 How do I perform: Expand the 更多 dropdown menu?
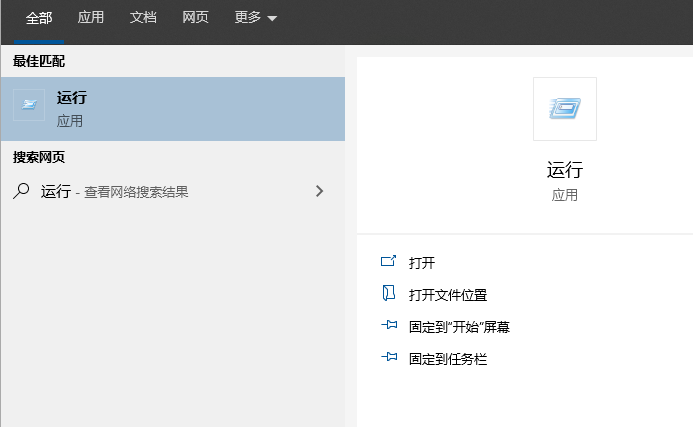(255, 17)
